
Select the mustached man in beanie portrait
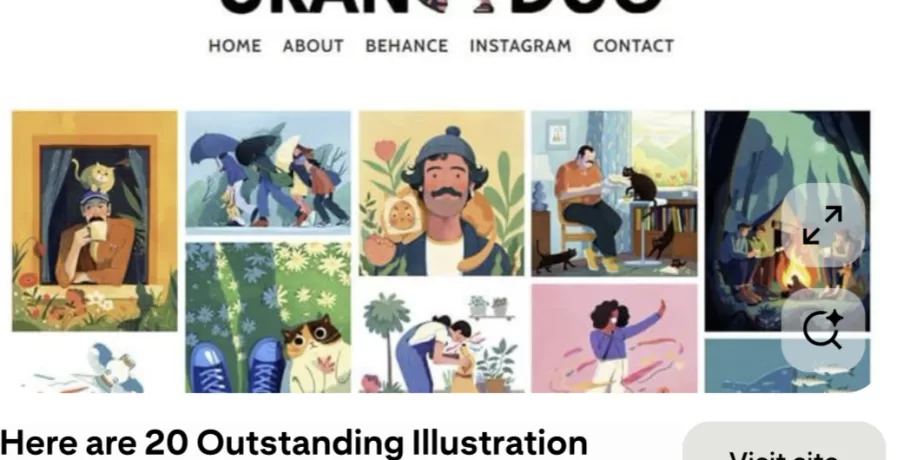(442, 193)
